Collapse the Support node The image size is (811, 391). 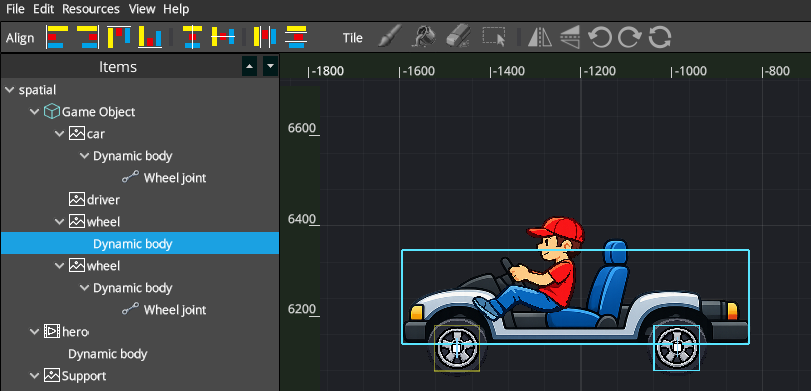click(x=35, y=375)
